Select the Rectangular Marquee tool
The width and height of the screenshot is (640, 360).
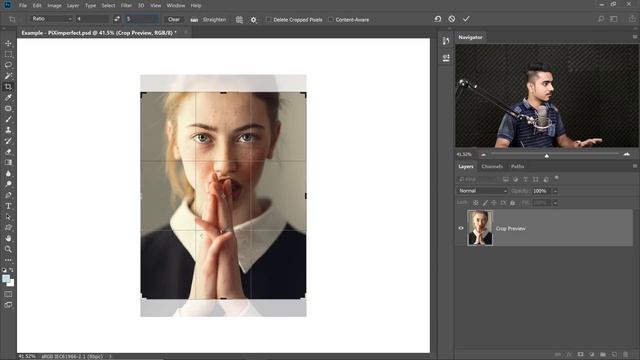click(8, 54)
